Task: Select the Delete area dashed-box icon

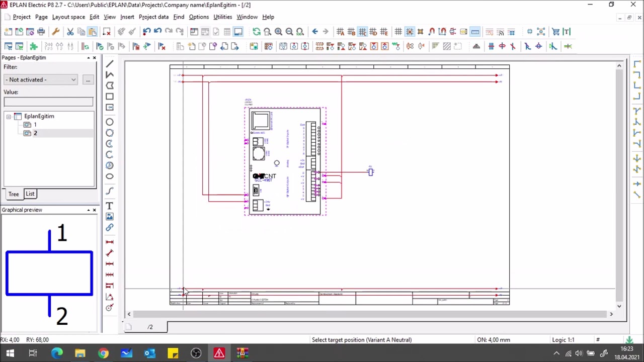Action: [107, 32]
